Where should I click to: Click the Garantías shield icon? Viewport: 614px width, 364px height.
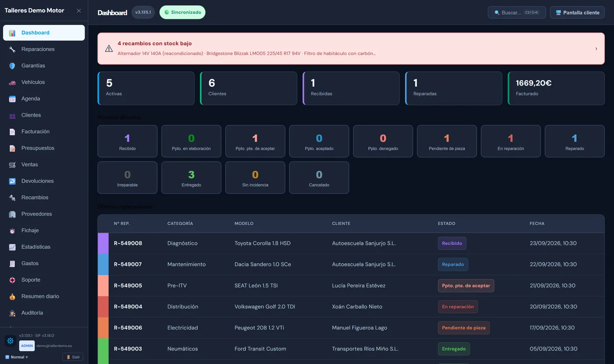click(x=12, y=66)
